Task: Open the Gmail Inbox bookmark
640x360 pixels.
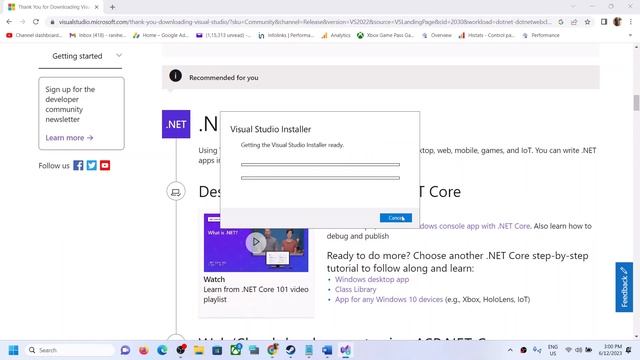Action: click(x=98, y=36)
